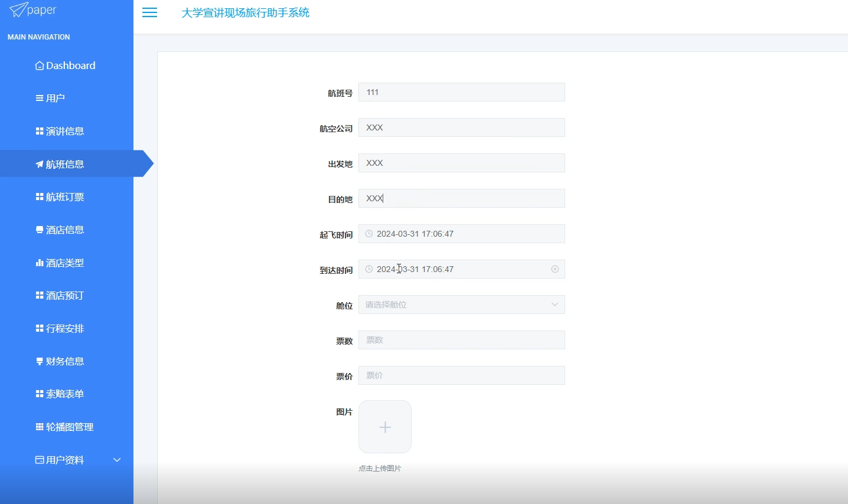Viewport: 848px width, 504px height.
Task: Open the 酒店信息 menu item
Action: (67, 230)
